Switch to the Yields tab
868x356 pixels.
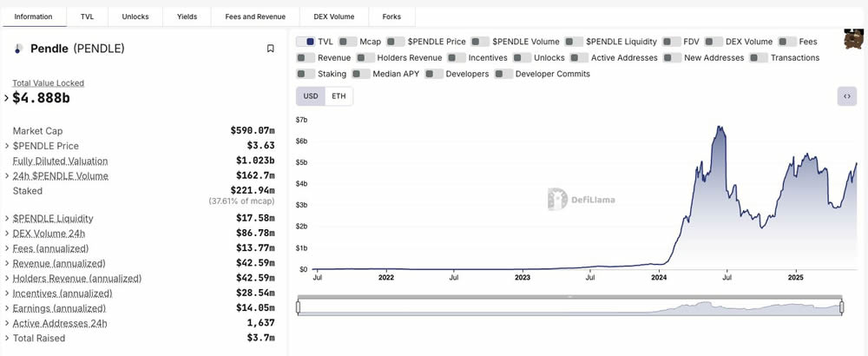pyautogui.click(x=187, y=16)
